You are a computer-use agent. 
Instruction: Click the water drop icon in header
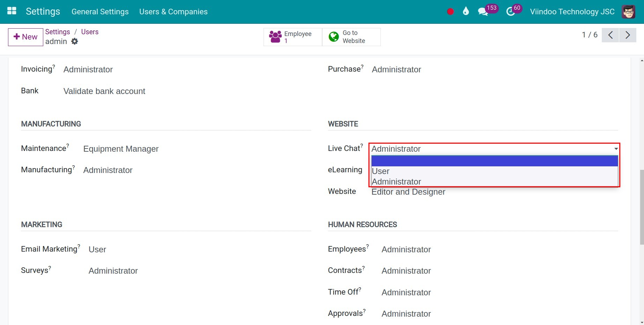(x=466, y=12)
